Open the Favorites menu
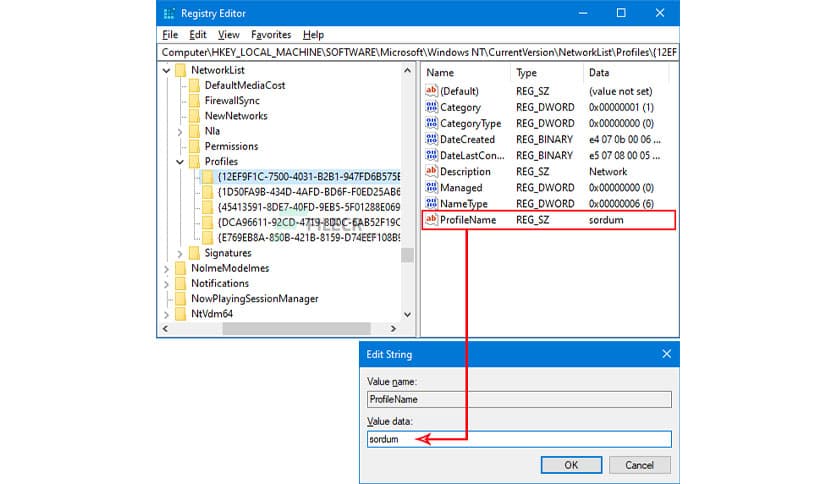This screenshot has width=836, height=484. (x=271, y=35)
